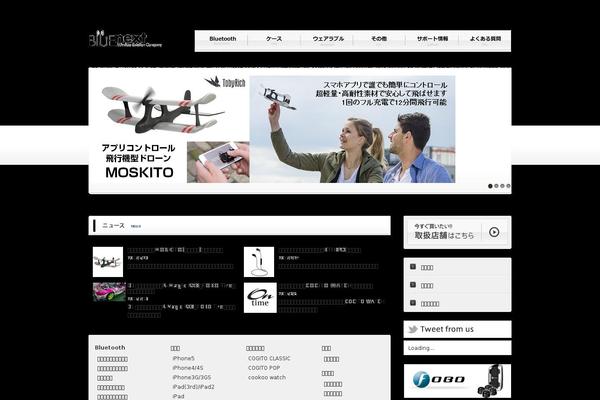Click the play arrow icon beside 取扱店舗はこちら
The width and height of the screenshot is (600, 400).
[494, 232]
